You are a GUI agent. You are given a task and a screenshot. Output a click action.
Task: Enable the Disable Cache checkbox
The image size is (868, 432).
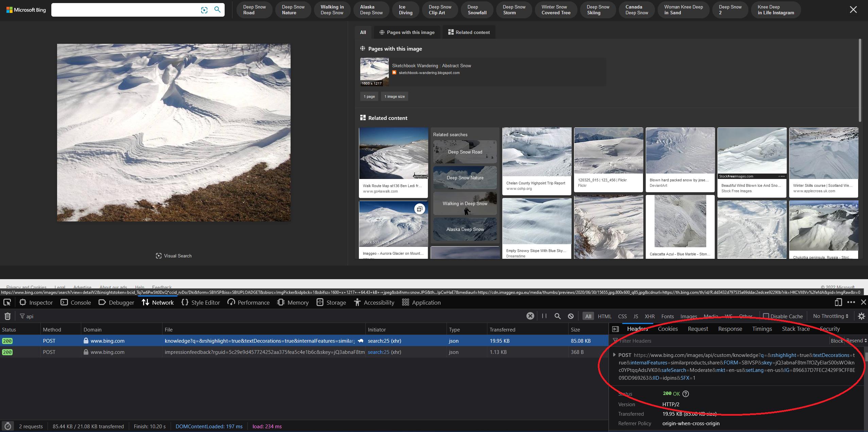tap(766, 316)
